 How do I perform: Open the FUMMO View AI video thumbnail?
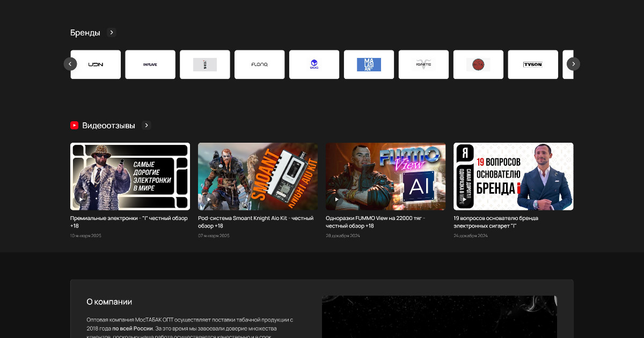[x=386, y=177]
